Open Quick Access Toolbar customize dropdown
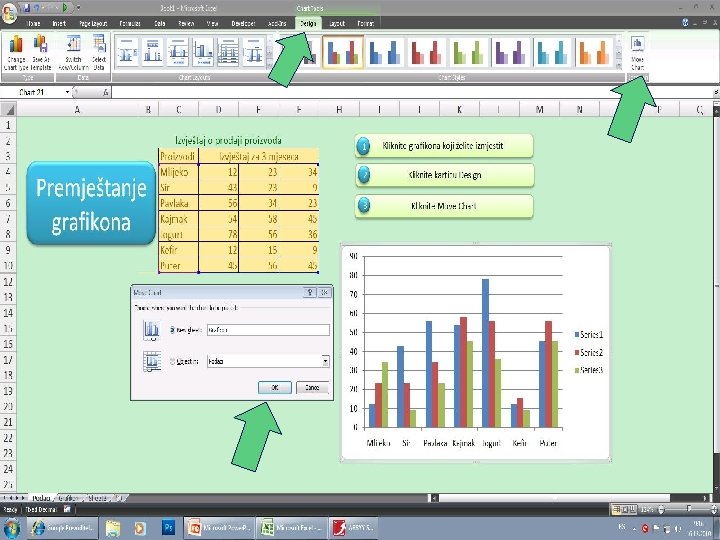Viewport: 720px width, 540px height. coord(79,8)
